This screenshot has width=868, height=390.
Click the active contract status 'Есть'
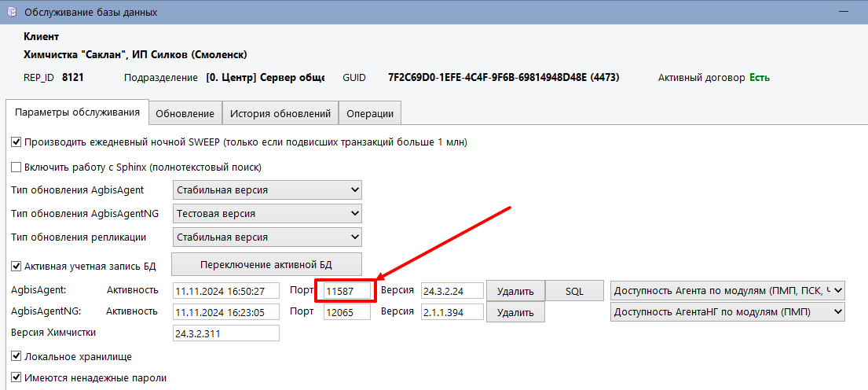click(760, 78)
